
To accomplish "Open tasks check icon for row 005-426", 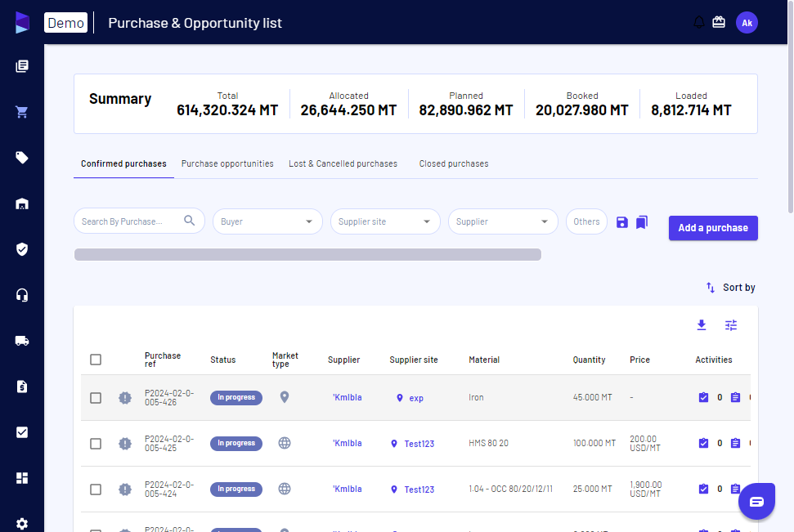I will pyautogui.click(x=703, y=397).
